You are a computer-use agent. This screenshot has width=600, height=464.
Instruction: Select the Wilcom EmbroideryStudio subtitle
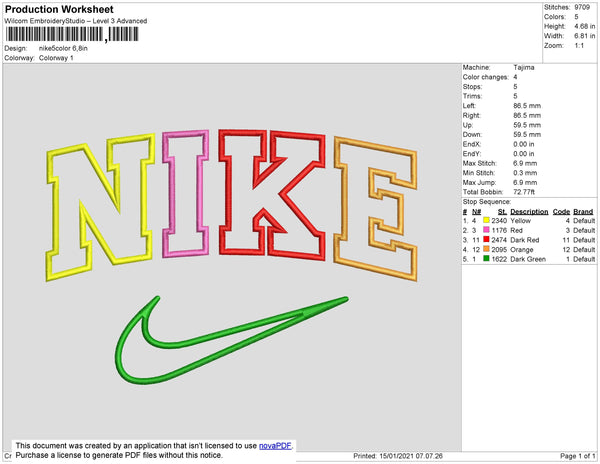pyautogui.click(x=76, y=21)
